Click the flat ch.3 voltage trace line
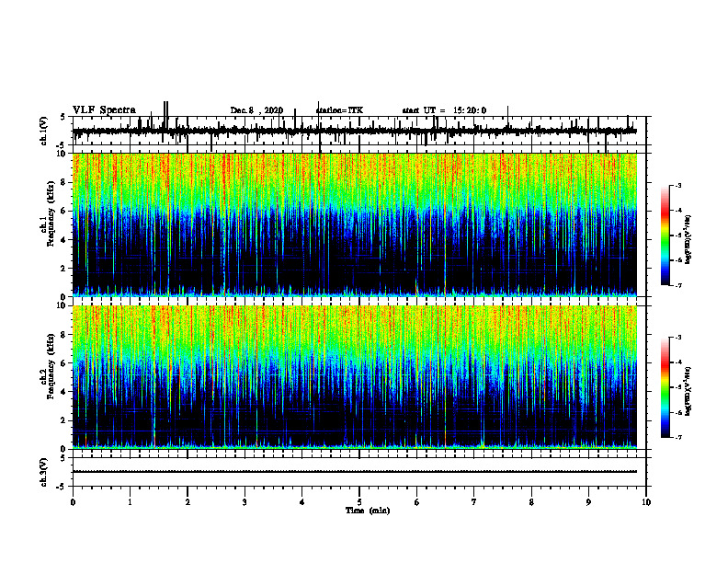 pos(355,472)
